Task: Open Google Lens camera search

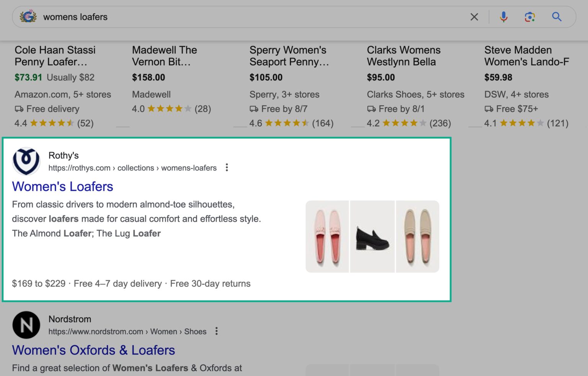Action: click(530, 17)
